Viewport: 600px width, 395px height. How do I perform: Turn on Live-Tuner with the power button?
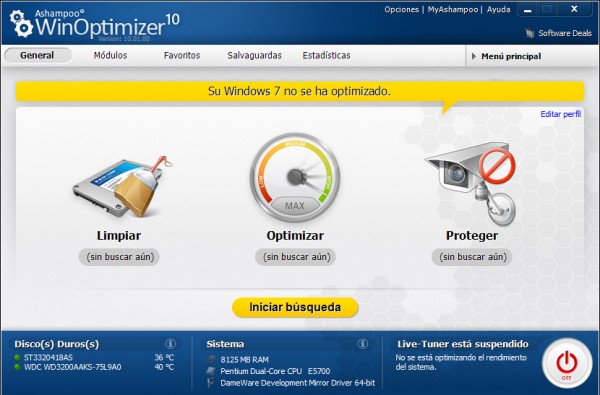567,363
